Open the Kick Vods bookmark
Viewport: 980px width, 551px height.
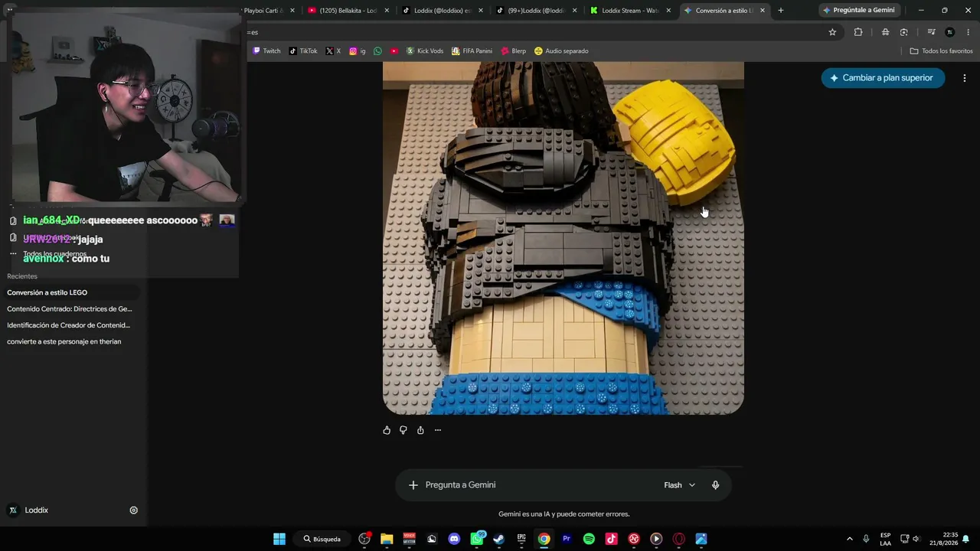click(x=425, y=51)
